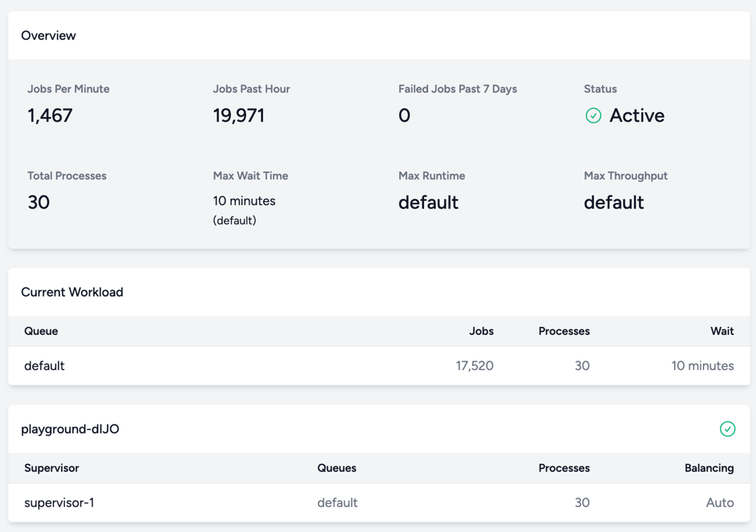Click the Wait column header
This screenshot has width=756, height=532.
722,331
